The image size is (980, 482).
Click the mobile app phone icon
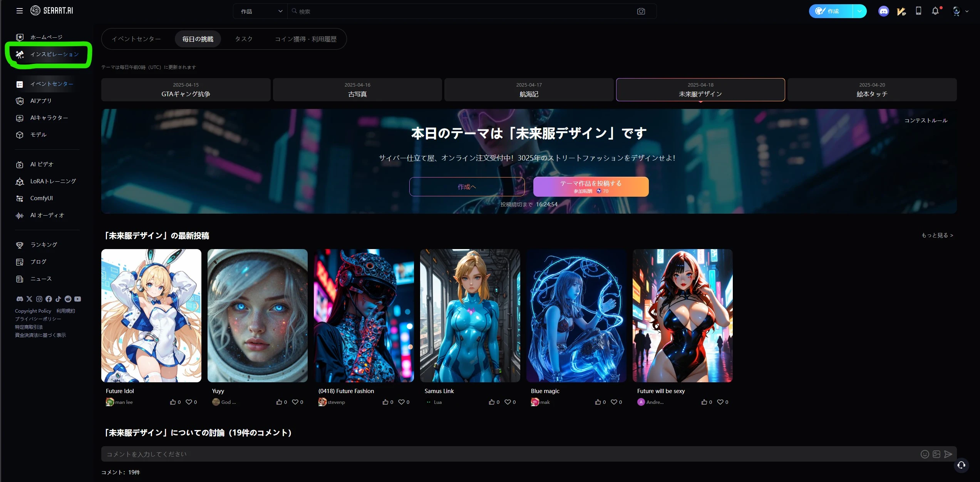coord(918,11)
